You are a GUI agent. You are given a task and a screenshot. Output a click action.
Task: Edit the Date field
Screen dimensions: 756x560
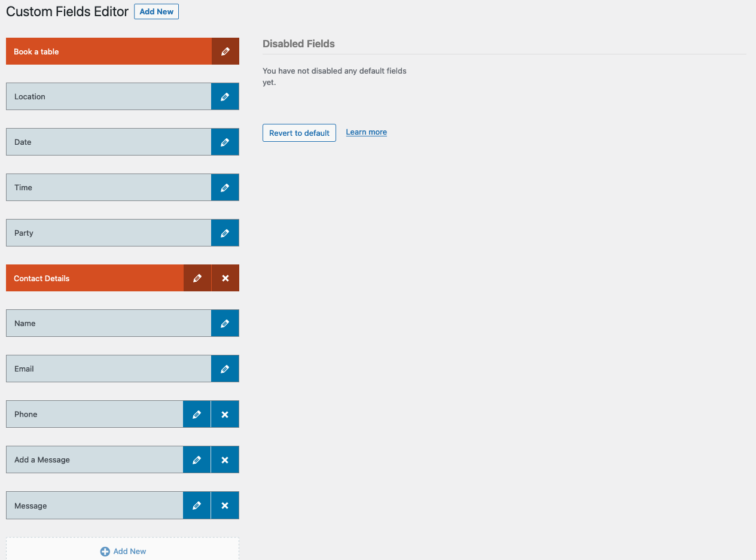coord(225,142)
